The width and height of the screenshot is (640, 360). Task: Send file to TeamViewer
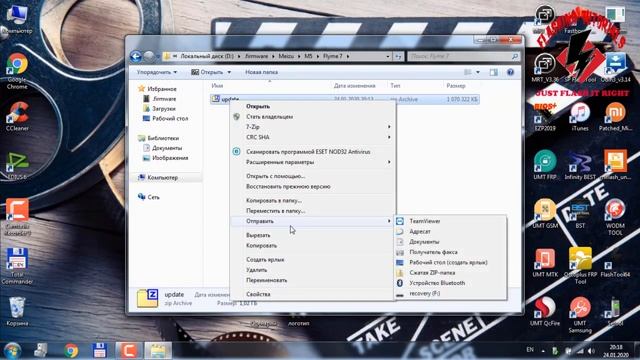point(450,221)
